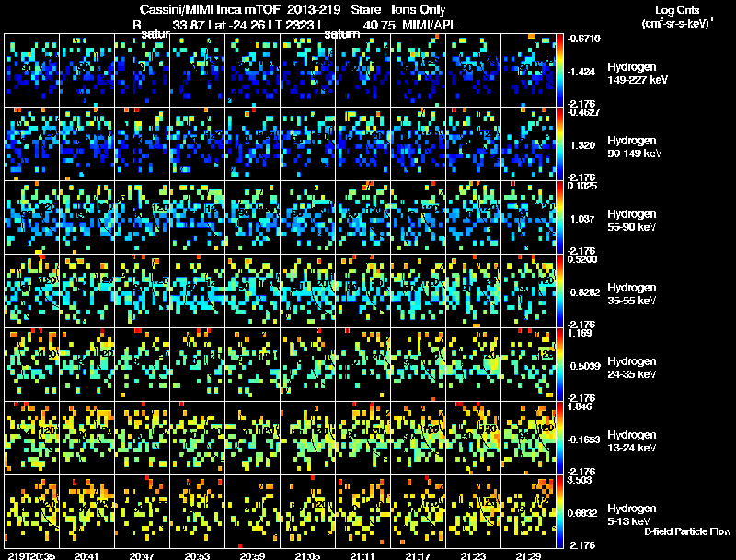This screenshot has height=560, width=736.
Task: Click the color bar beside Hydrogen 90-149 keV
Action: [559, 144]
